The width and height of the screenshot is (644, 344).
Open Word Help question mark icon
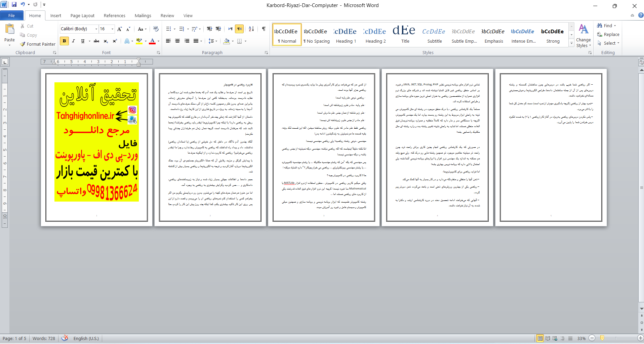point(641,15)
